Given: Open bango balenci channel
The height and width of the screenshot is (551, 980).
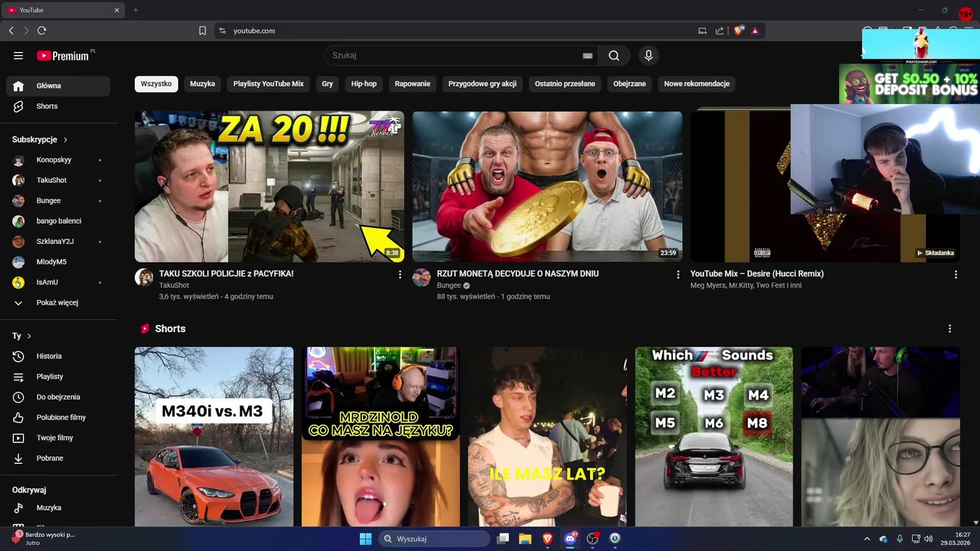Looking at the screenshot, I should pos(58,221).
